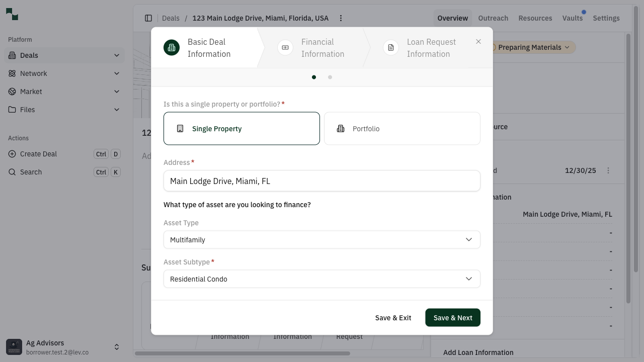Open the Preparing Materials status dropdown
Viewport: 644px width, 362px height.
click(530, 47)
